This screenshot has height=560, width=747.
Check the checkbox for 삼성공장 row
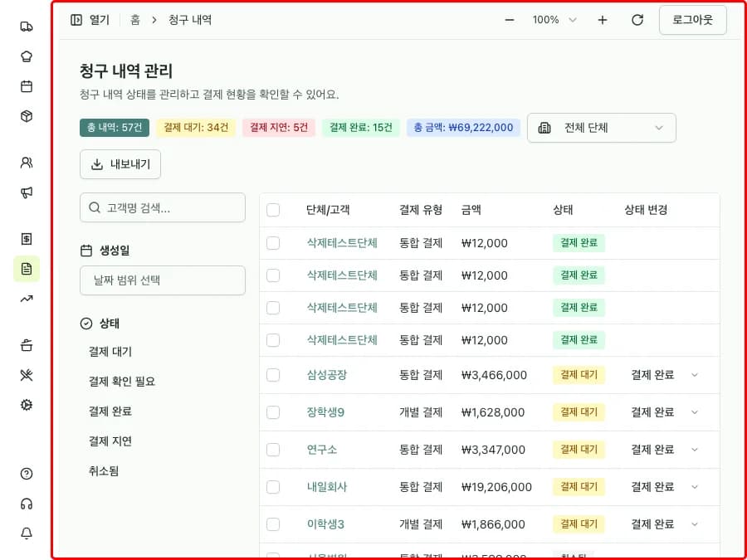click(274, 375)
